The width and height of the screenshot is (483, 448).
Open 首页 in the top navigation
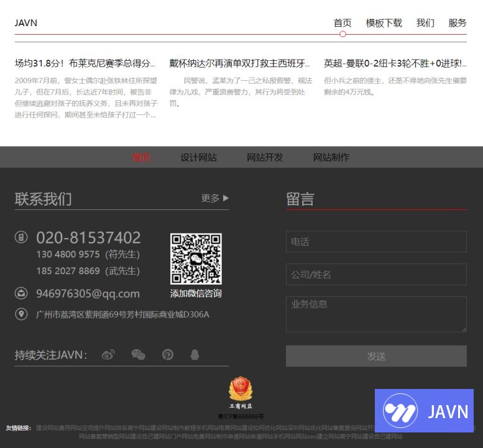343,23
